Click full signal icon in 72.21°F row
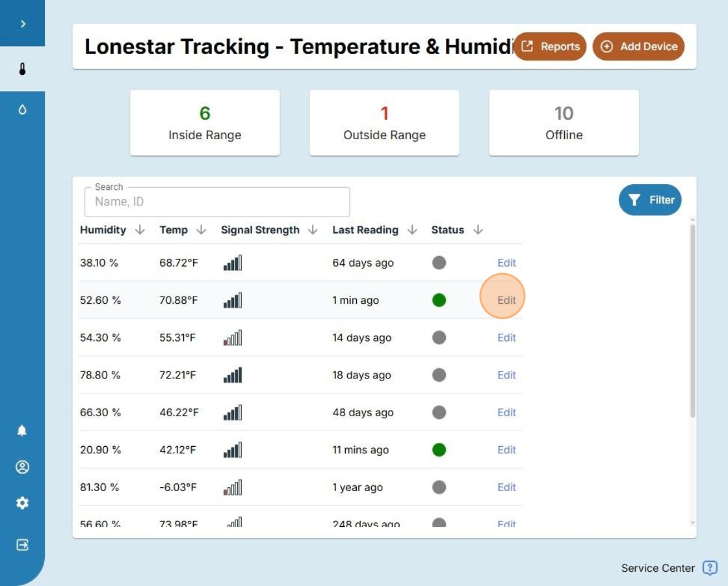Screen dimensions: 728x586 pos(233,375)
